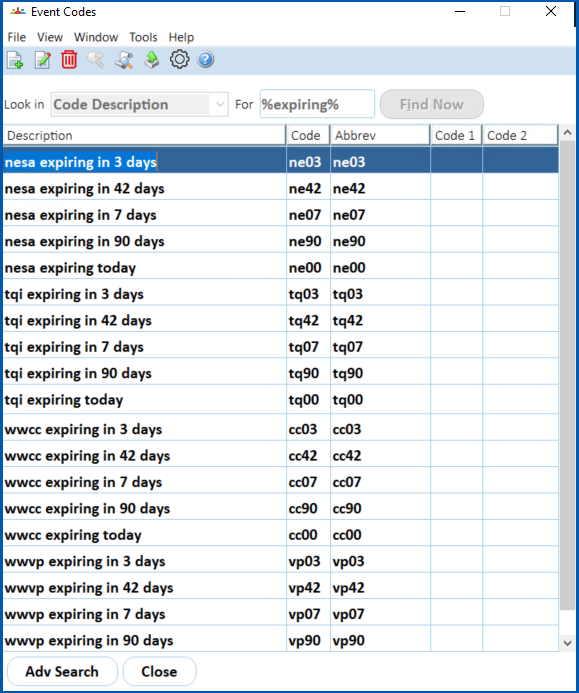Click the vp03 cell in Code column
579x693 pixels.
click(x=309, y=560)
